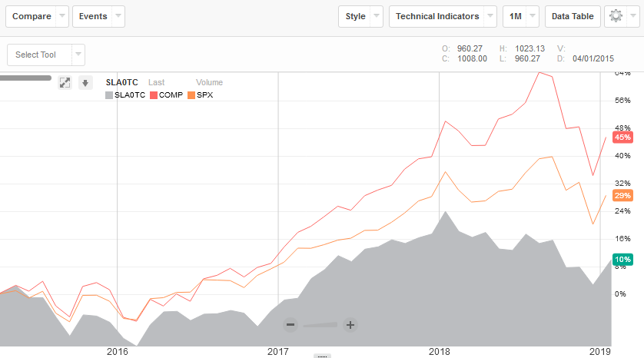
Task: Open the Select Tool picker
Action: click(45, 55)
